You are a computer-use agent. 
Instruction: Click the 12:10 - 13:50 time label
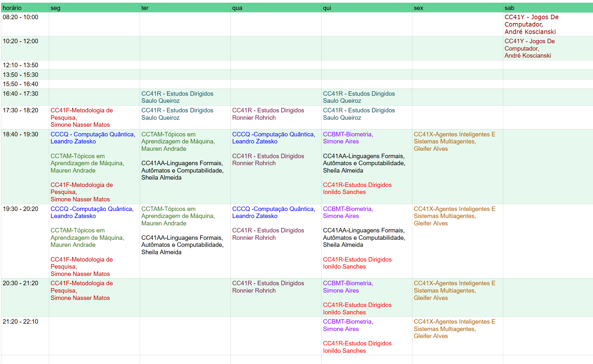click(x=20, y=65)
